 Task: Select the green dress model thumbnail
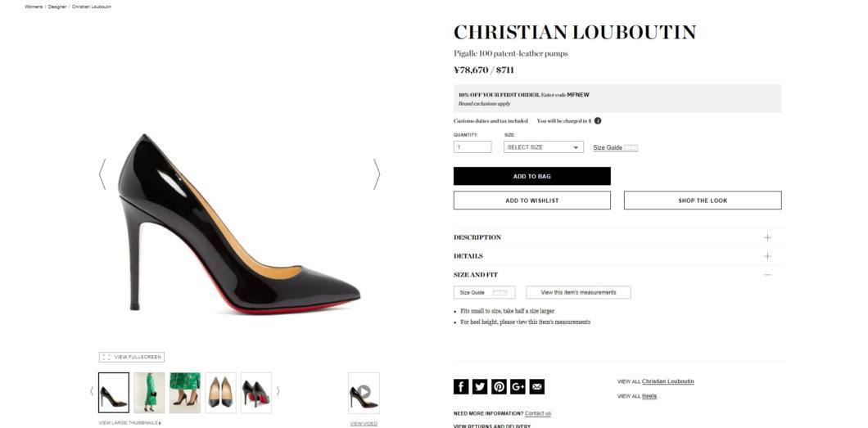[149, 393]
